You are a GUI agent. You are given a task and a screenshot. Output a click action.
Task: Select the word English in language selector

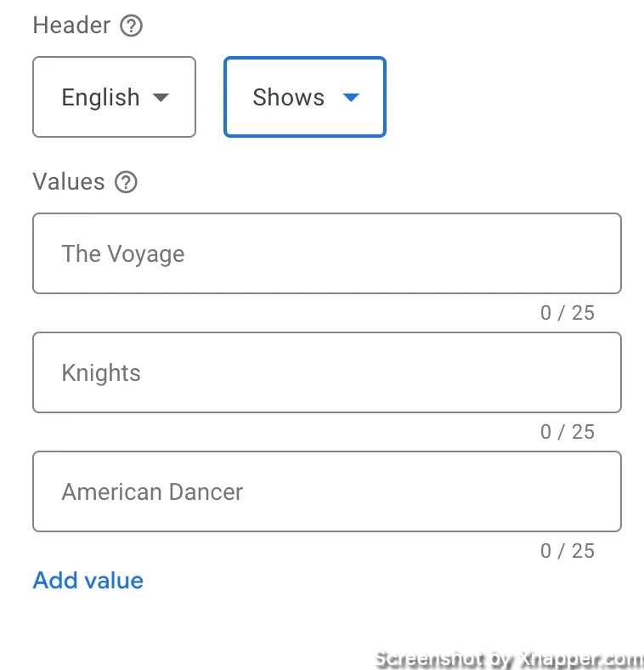(x=101, y=98)
